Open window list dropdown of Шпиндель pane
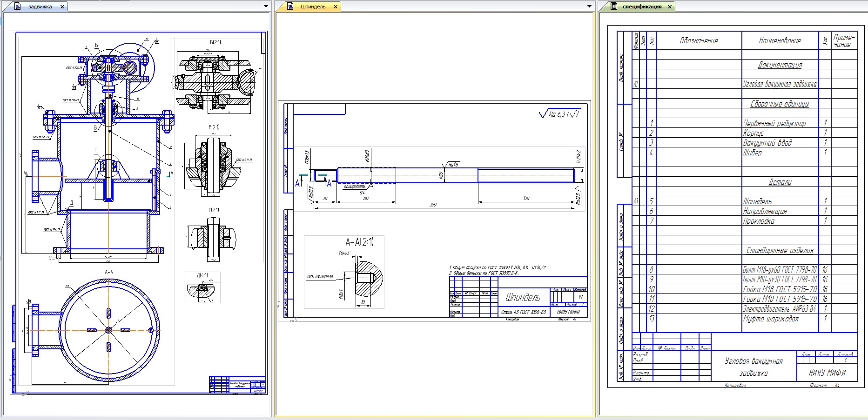The width and height of the screenshot is (868, 420). (589, 7)
